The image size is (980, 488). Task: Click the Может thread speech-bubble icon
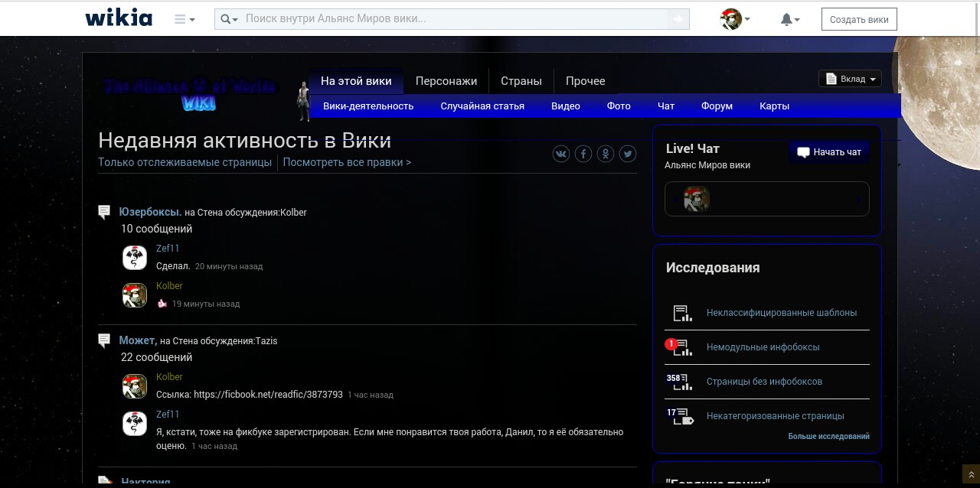tap(105, 341)
